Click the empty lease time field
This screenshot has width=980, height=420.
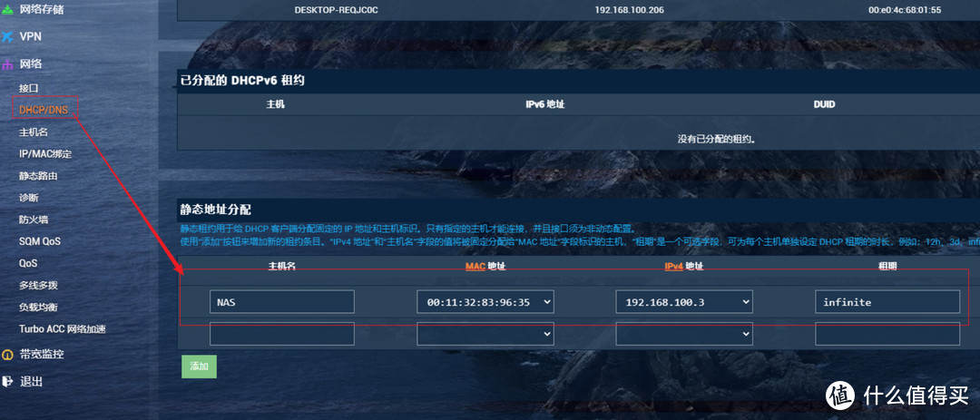(x=887, y=334)
